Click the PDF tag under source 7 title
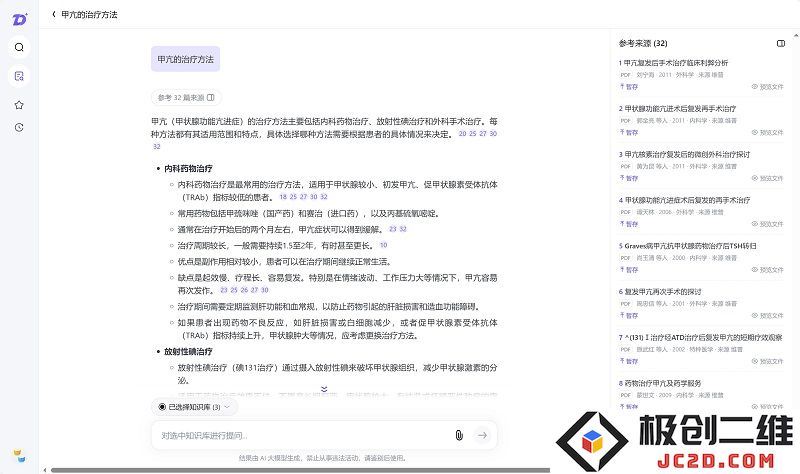Viewport: 800px width, 474px height. coord(626,350)
